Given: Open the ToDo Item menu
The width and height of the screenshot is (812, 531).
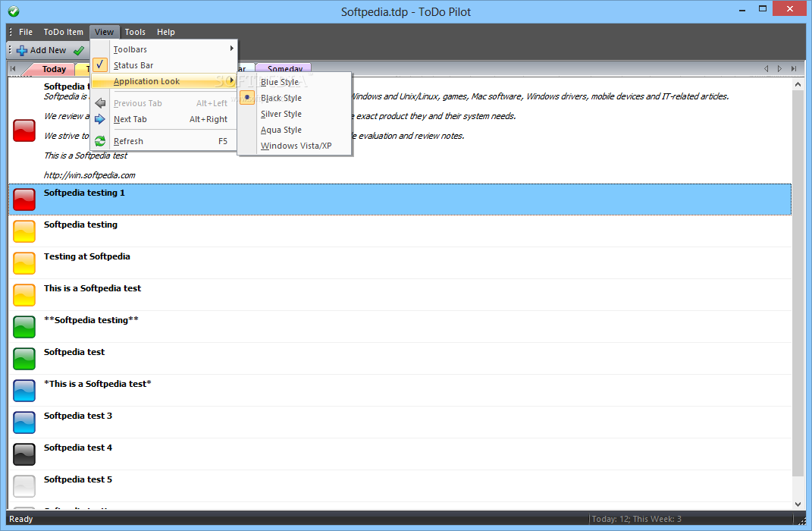Looking at the screenshot, I should (x=63, y=32).
